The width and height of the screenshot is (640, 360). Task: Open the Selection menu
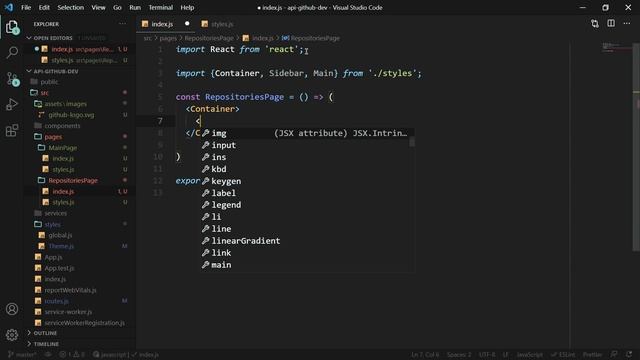point(71,7)
